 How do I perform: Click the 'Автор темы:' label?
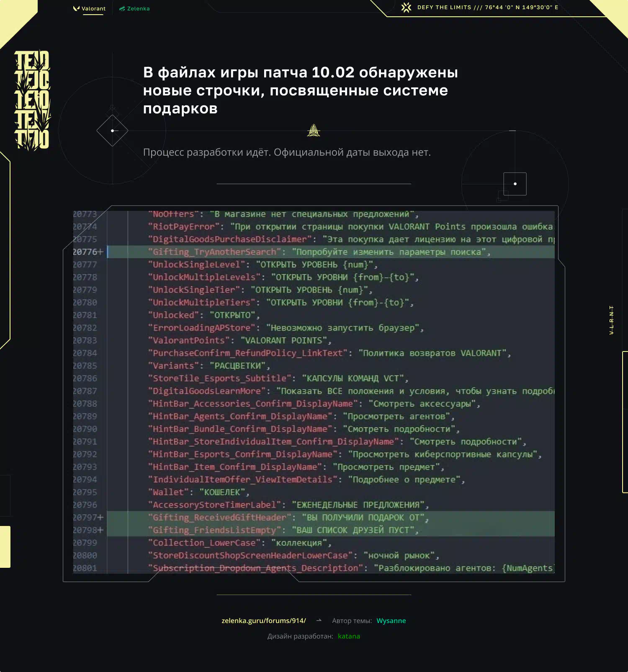click(x=352, y=621)
